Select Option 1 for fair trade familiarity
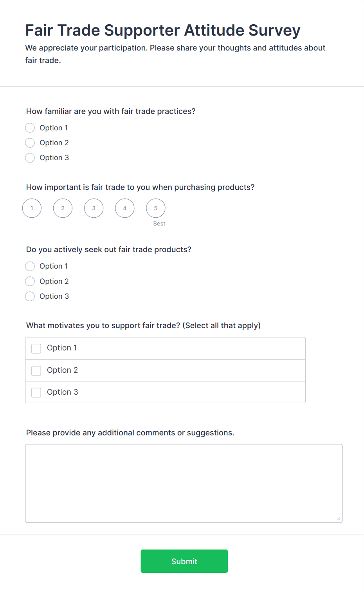This screenshot has height=592, width=364. coord(30,128)
